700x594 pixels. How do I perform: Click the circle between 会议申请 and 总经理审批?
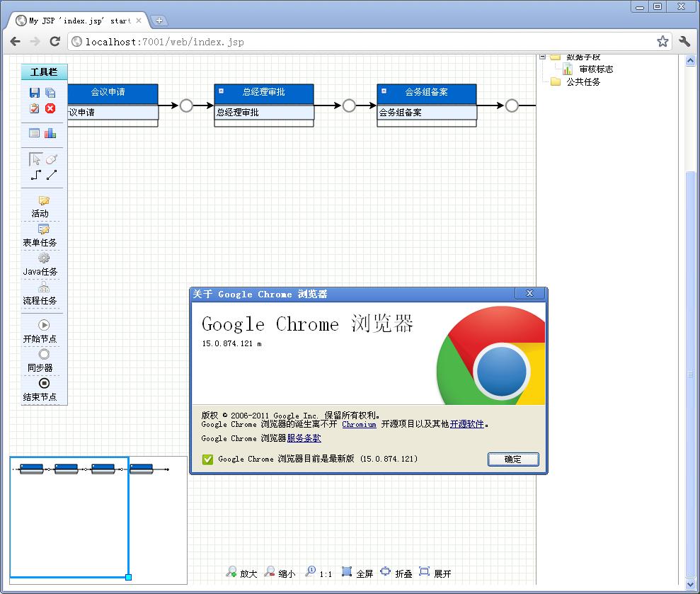click(x=186, y=106)
